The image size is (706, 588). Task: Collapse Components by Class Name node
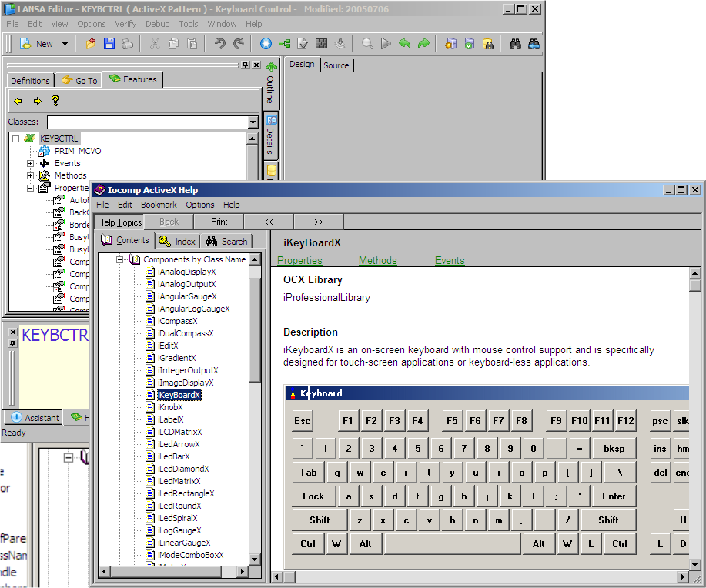120,259
